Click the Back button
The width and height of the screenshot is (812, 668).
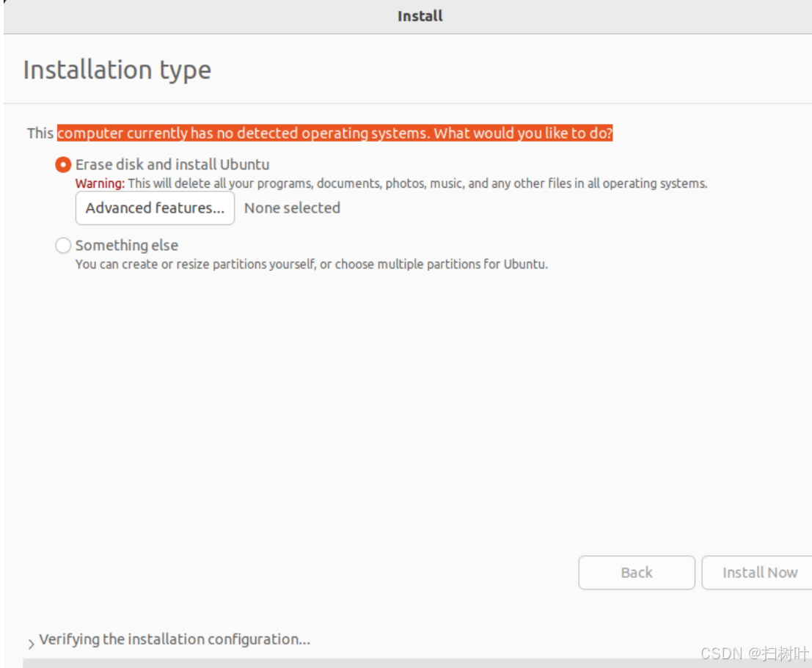(x=637, y=573)
